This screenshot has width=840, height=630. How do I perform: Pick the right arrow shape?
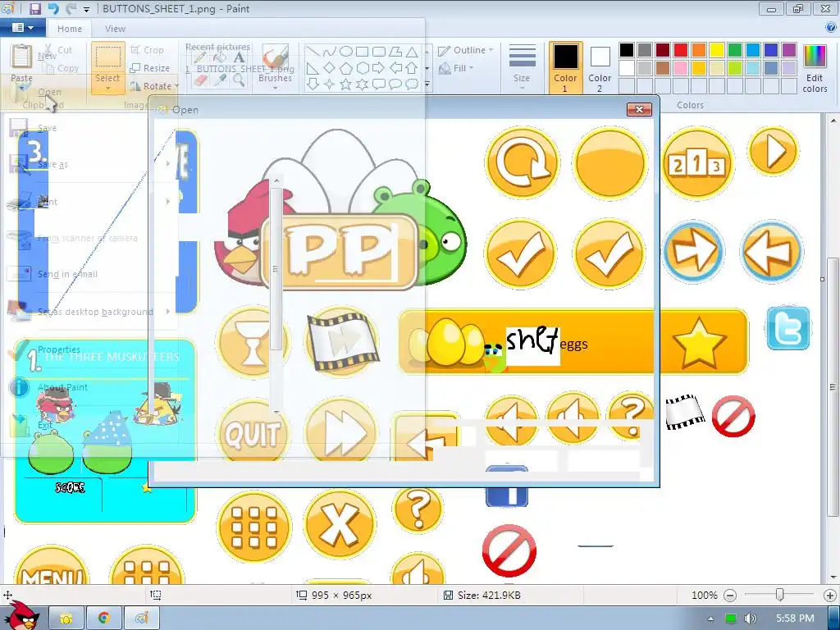378,68
